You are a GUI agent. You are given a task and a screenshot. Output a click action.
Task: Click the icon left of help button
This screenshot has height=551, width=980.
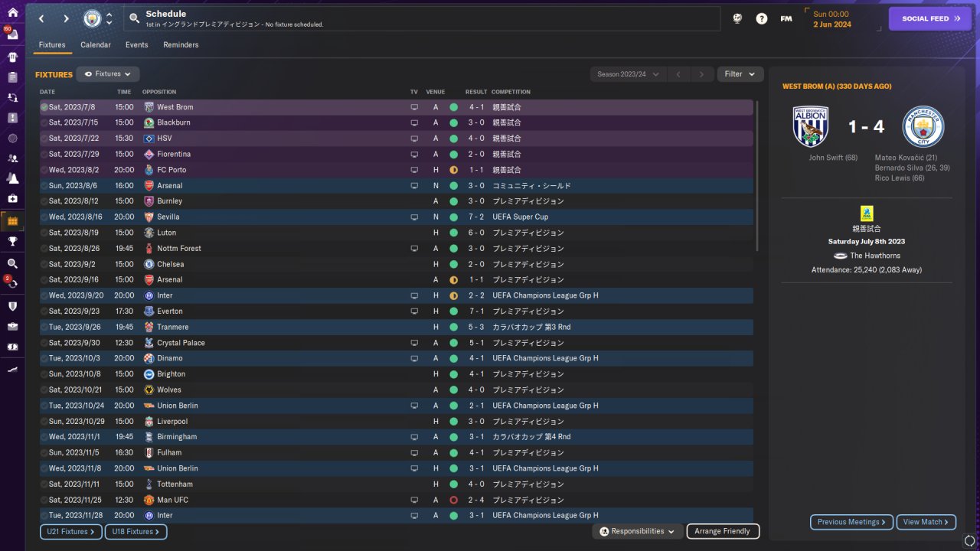pos(737,18)
